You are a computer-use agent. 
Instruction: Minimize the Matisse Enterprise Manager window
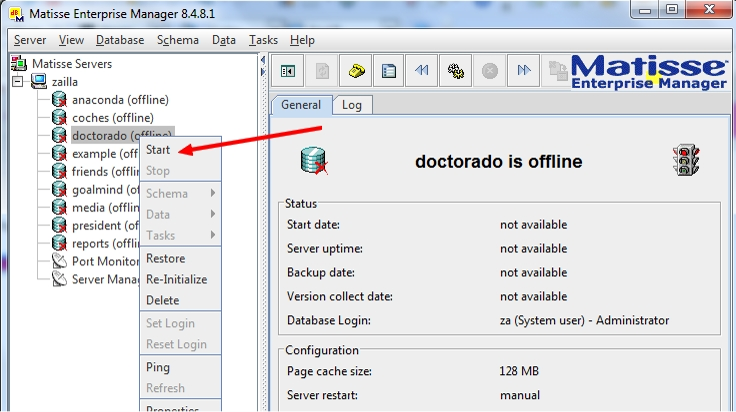[x=645, y=9]
